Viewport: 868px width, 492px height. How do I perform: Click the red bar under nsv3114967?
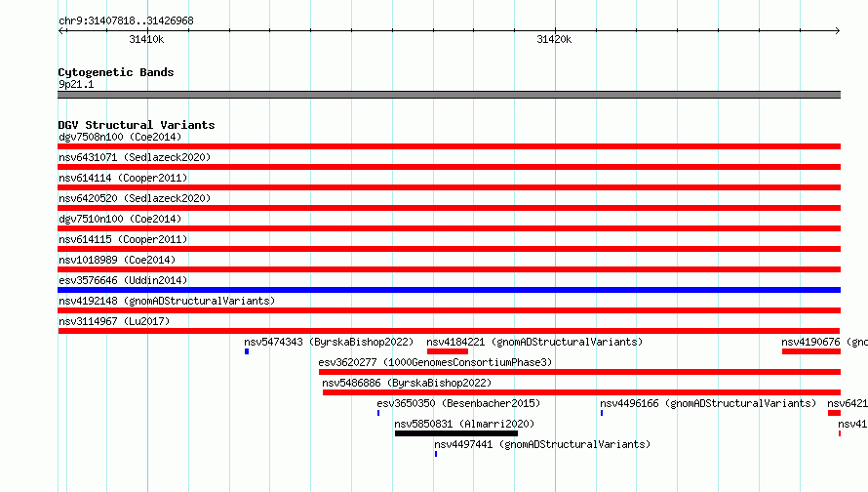pyautogui.click(x=449, y=331)
